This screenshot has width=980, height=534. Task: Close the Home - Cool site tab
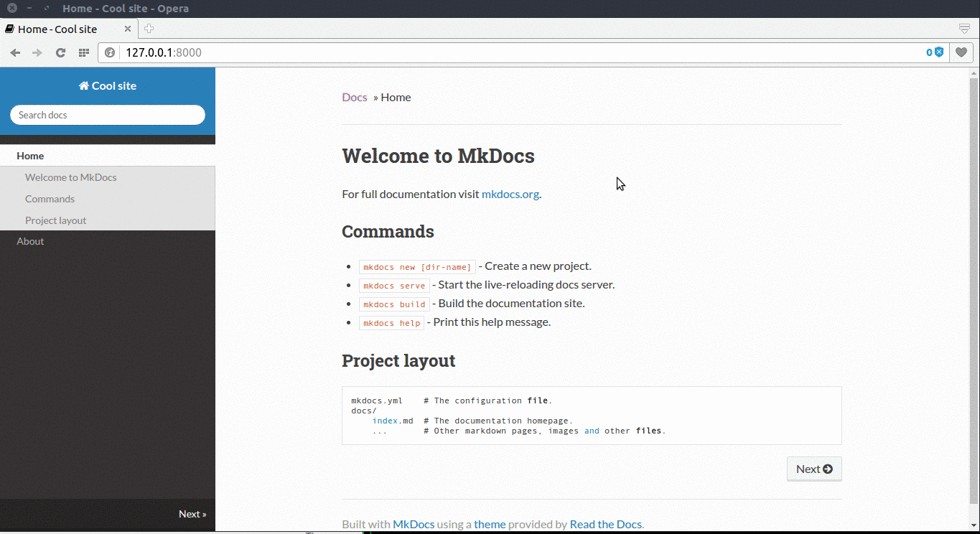(128, 29)
